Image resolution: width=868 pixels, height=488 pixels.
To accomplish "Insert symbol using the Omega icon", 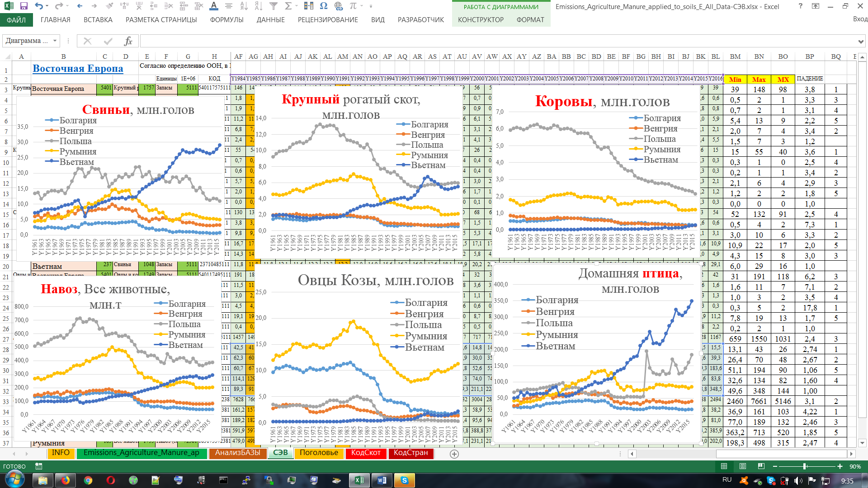I will (323, 6).
